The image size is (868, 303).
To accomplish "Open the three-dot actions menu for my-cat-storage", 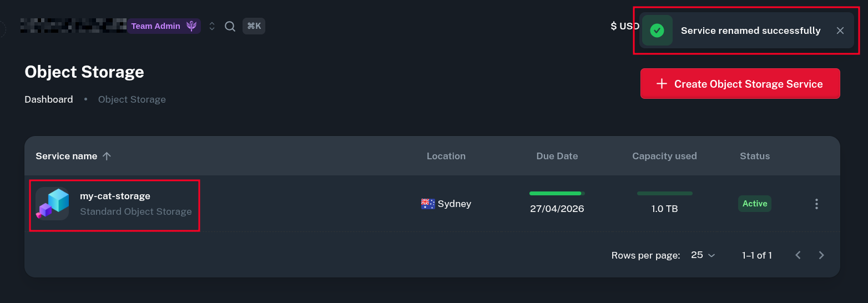I will [x=816, y=204].
